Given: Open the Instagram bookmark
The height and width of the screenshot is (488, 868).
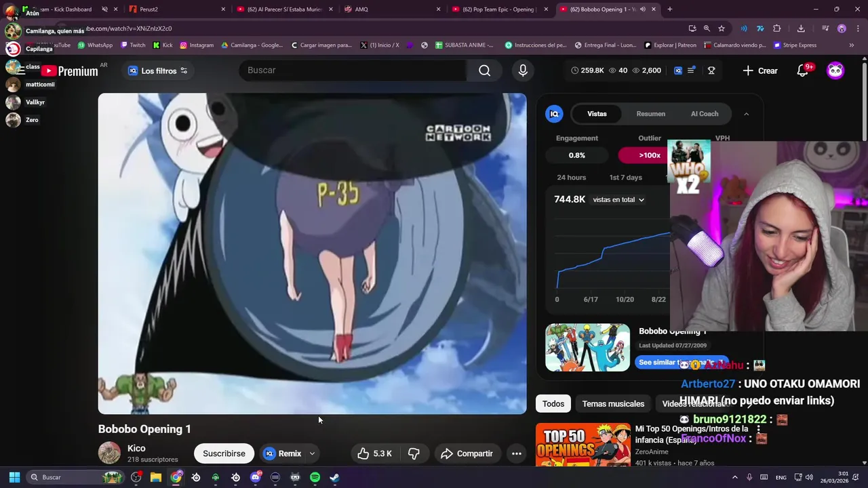Looking at the screenshot, I should pos(197,45).
